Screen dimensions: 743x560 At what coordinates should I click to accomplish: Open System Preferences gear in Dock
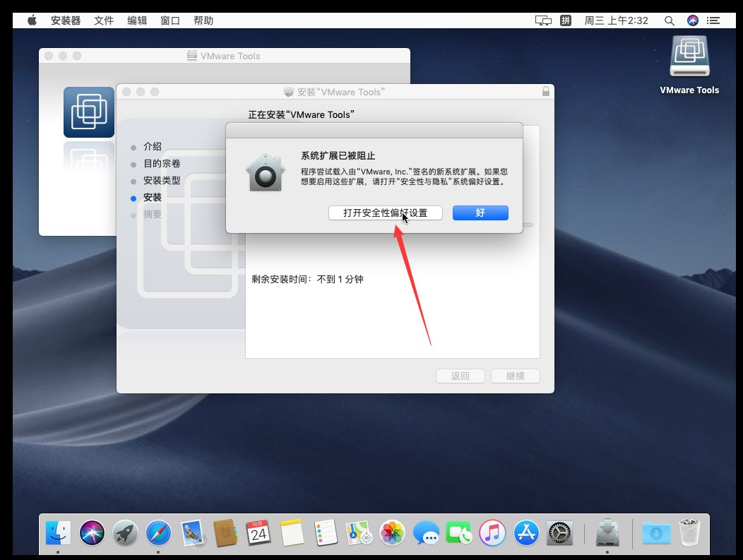[x=559, y=533]
